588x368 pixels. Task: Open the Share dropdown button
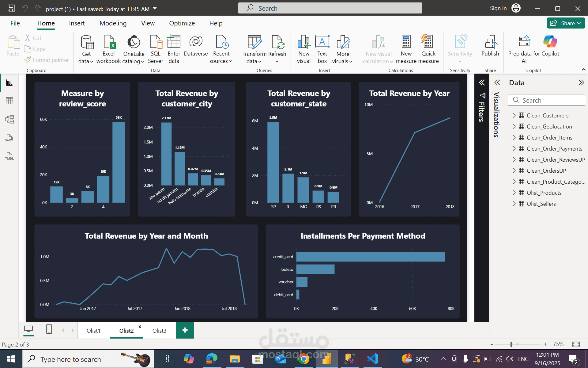[x=566, y=23]
